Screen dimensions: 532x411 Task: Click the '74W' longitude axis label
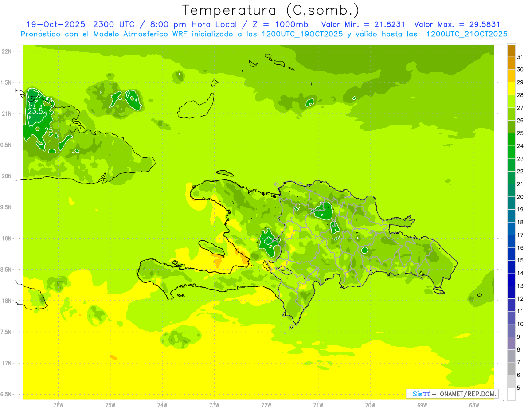click(x=162, y=405)
